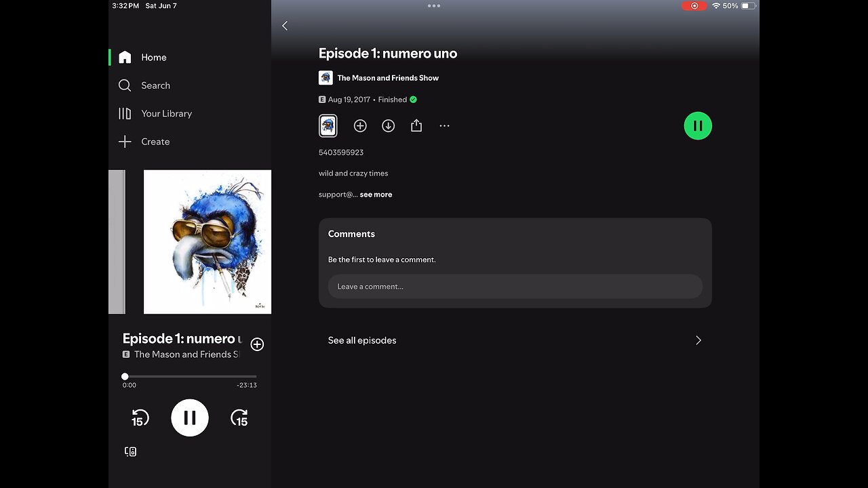Click the 5403595923 description line

pyautogui.click(x=341, y=152)
